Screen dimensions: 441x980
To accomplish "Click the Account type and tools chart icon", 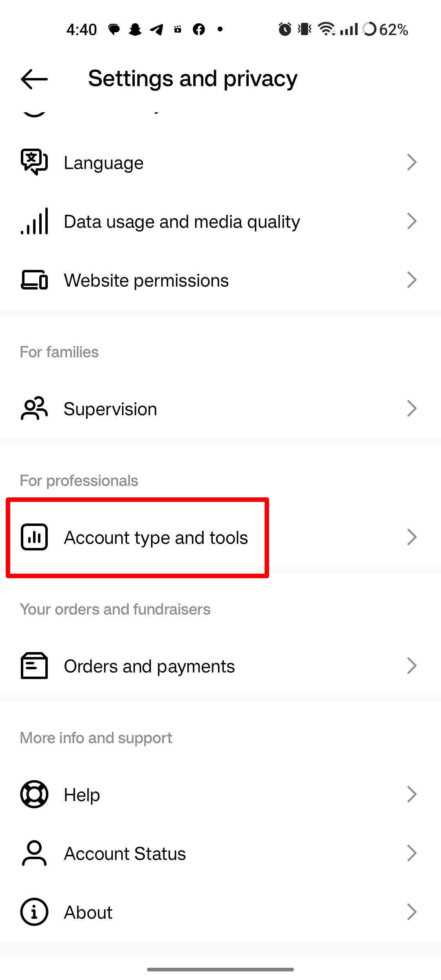I will point(34,537).
